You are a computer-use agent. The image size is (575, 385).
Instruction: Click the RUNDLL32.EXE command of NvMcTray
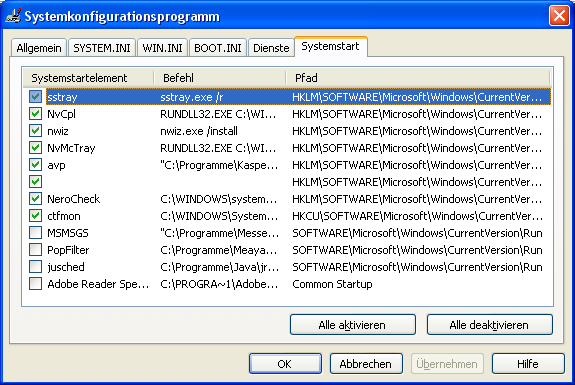(218, 148)
